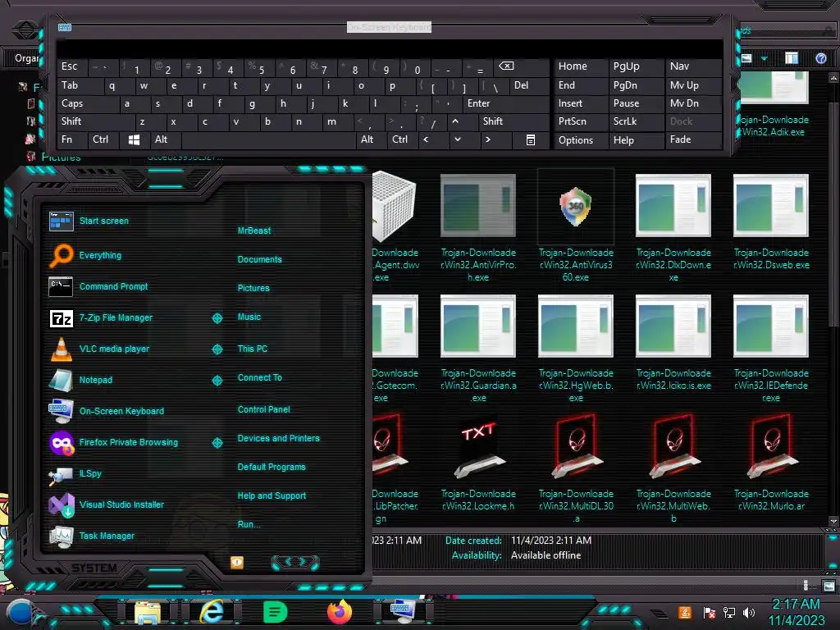Image resolution: width=840 pixels, height=630 pixels.
Task: Open 7-Zip File Manager
Action: (x=101, y=317)
